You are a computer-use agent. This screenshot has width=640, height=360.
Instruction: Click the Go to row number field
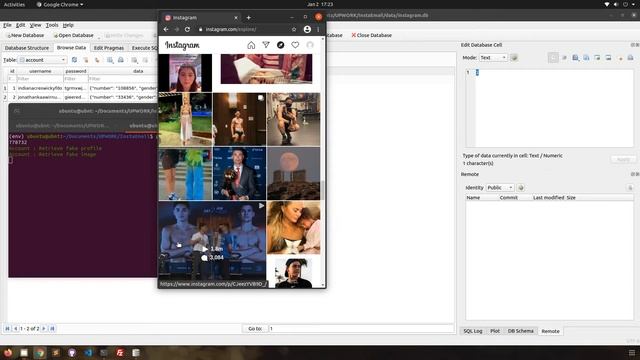[x=361, y=329]
